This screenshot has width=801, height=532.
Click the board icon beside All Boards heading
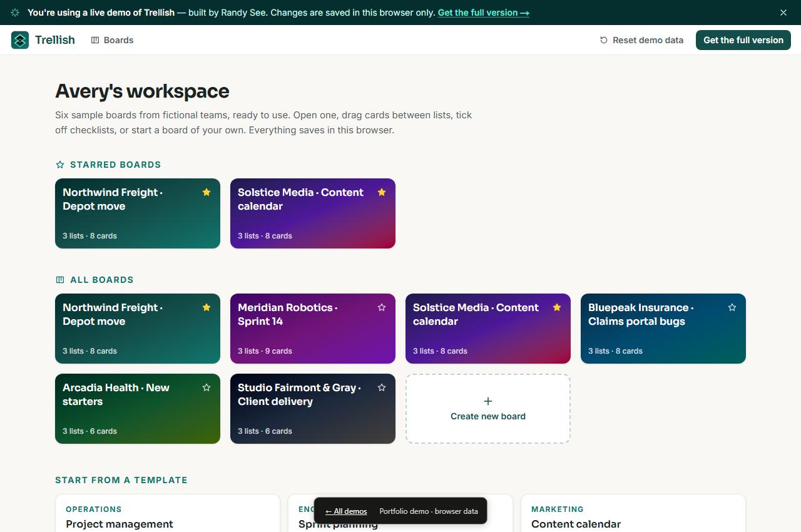pyautogui.click(x=60, y=280)
